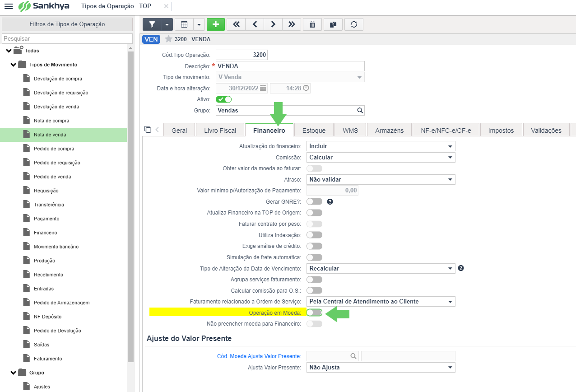Click the tab layout copy icon
Viewport: 576px width, 392px height.
(148, 130)
